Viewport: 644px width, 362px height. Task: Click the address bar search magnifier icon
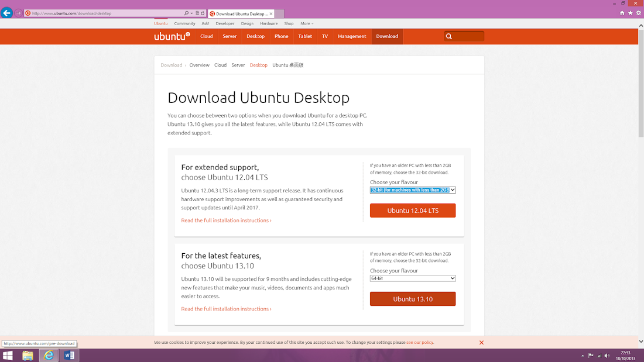tap(186, 13)
